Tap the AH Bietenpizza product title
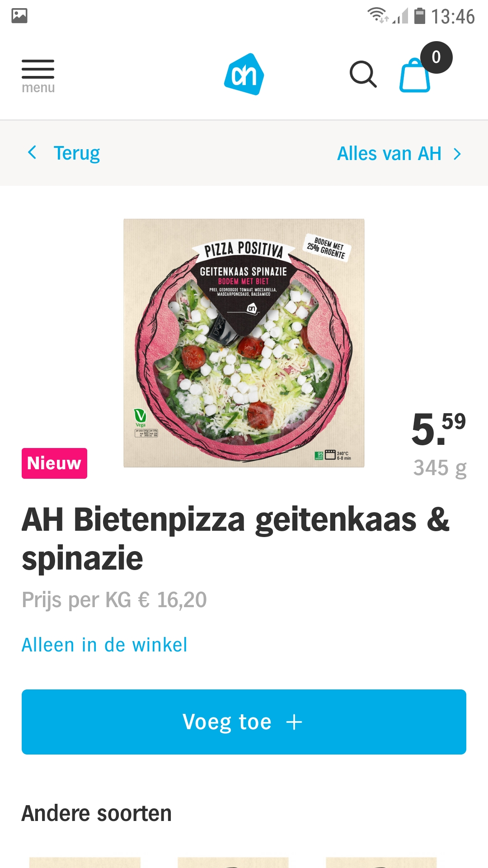Viewport: 488px width, 868px height. tap(235, 539)
